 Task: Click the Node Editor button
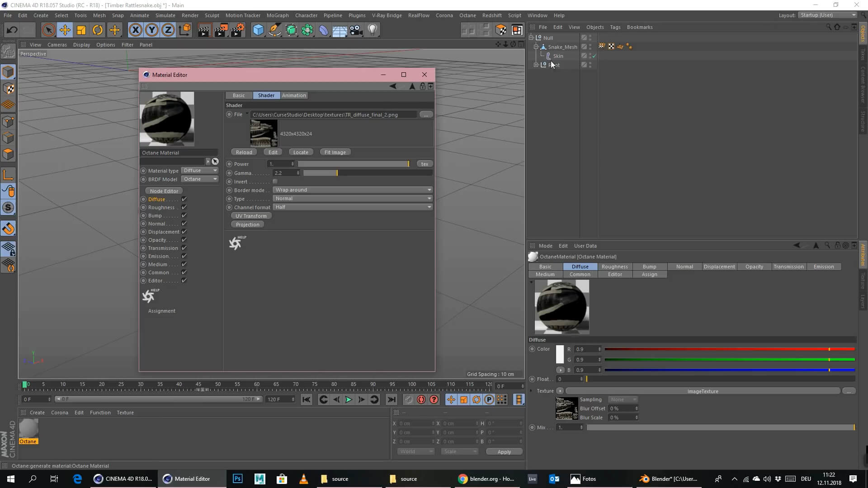(x=164, y=191)
